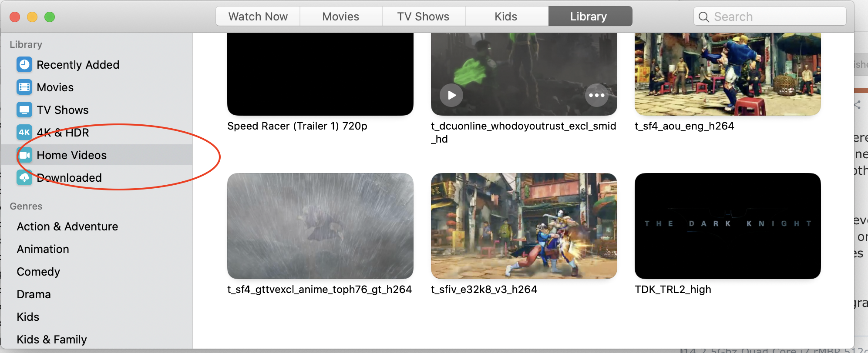The height and width of the screenshot is (353, 868).
Task: Open t_sfiv_e32k8_v3_h264 thumbnail
Action: click(x=524, y=226)
